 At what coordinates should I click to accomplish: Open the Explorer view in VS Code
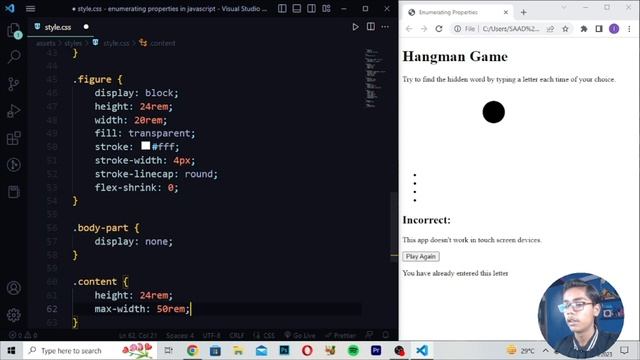(14, 31)
